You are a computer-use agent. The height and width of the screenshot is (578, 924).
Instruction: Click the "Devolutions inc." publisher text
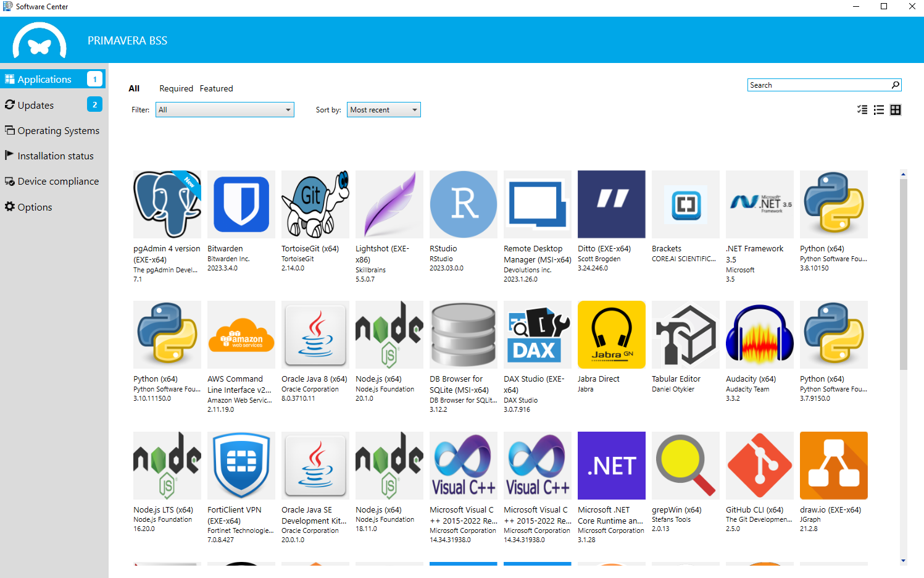click(x=528, y=270)
